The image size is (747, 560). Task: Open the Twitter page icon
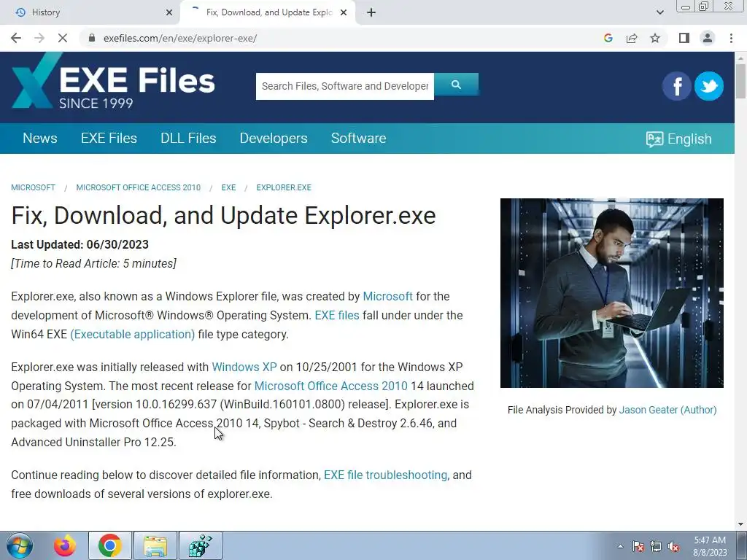click(x=709, y=86)
